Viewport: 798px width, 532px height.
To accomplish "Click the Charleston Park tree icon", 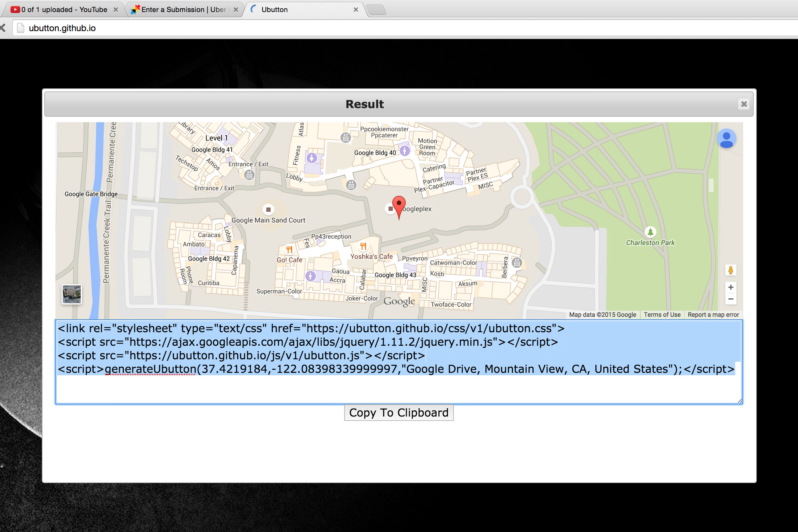I will (650, 232).
